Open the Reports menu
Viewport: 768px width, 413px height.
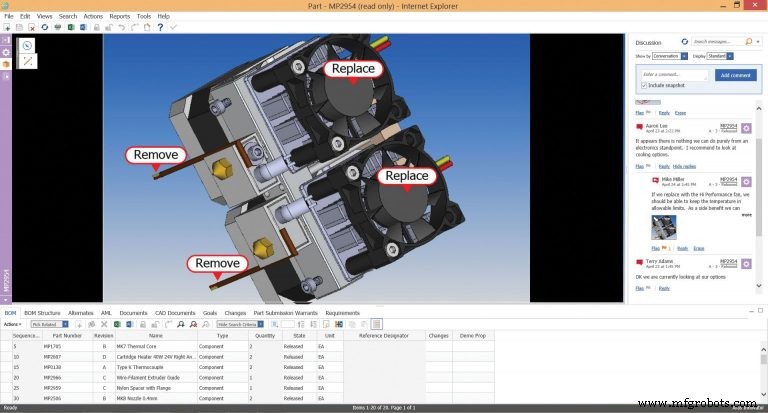click(120, 16)
